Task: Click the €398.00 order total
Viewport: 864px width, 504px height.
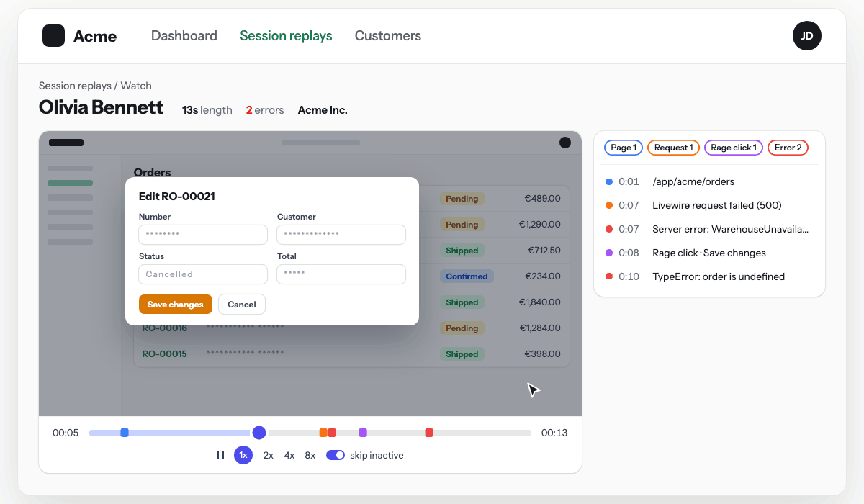Action: pos(542,354)
